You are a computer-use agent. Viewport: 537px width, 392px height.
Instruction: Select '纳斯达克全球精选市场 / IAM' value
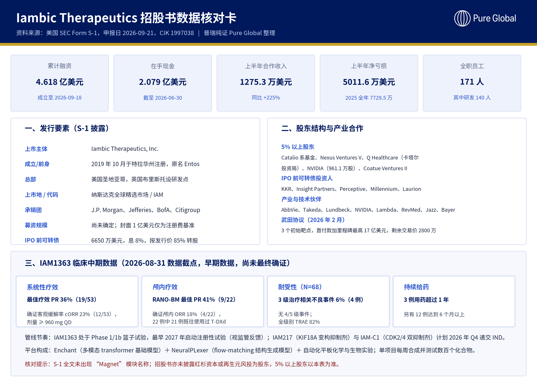pyautogui.click(x=127, y=195)
